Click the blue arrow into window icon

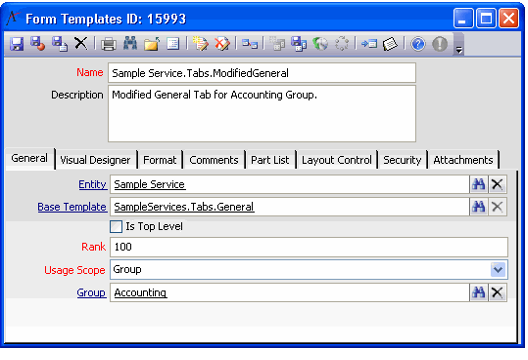(x=369, y=44)
